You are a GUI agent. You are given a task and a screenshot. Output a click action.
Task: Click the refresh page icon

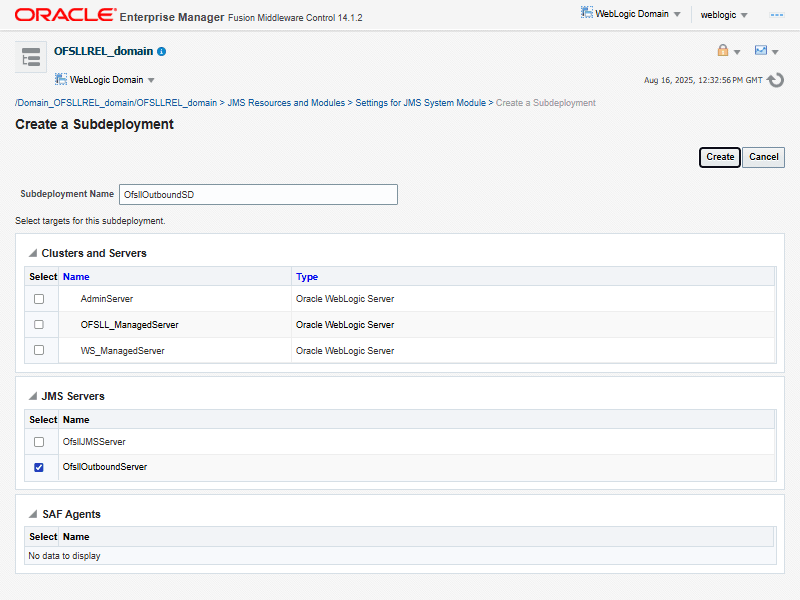tap(776, 80)
